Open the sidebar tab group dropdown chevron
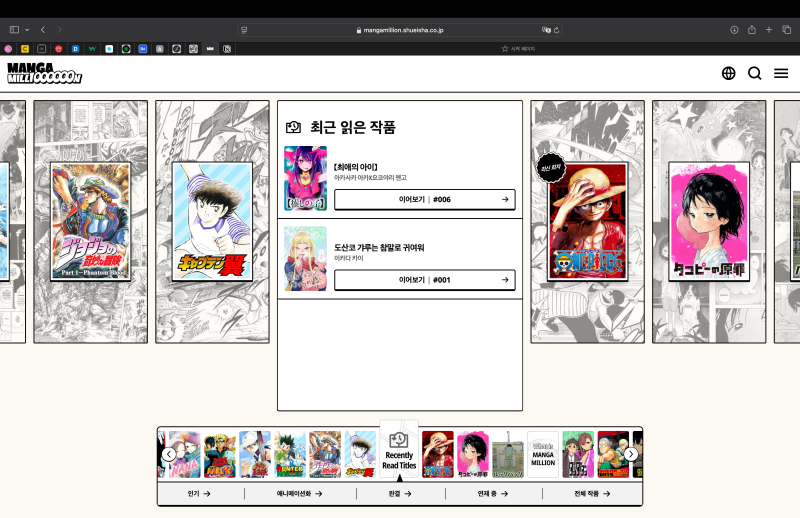 click(27, 30)
